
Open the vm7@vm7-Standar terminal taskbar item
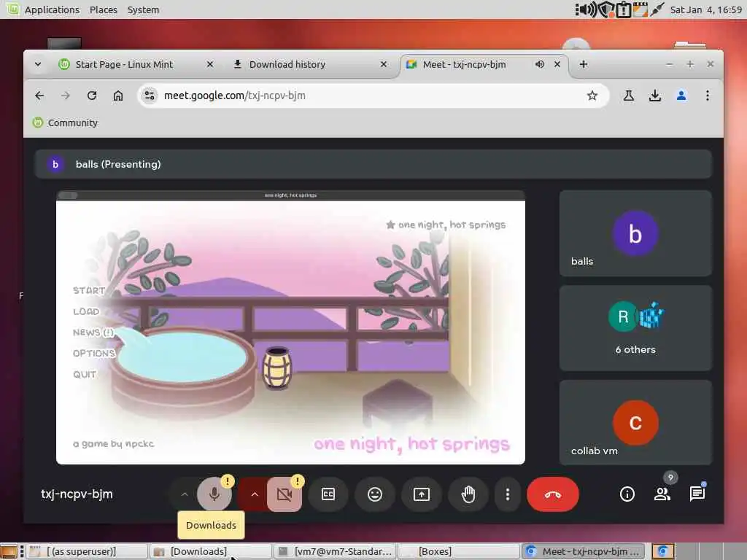335,551
